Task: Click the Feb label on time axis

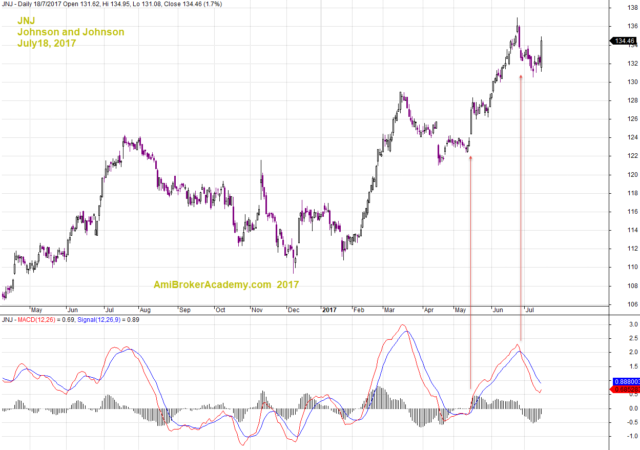Action: point(359,310)
